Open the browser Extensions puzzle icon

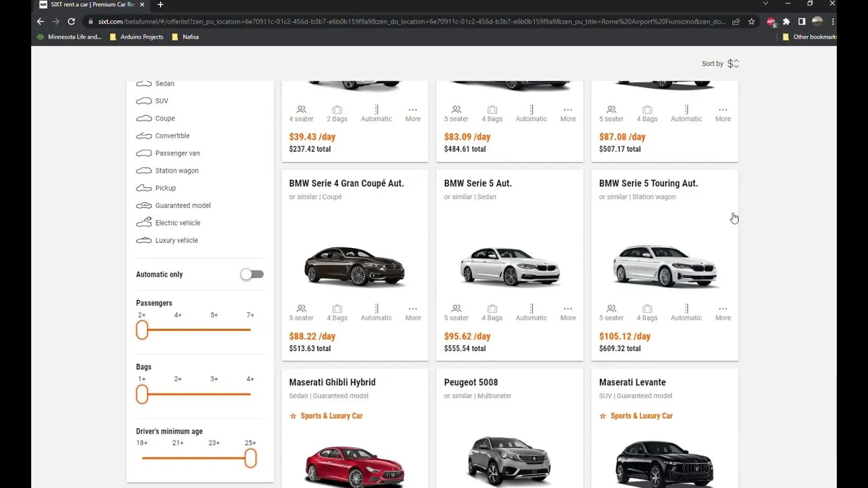pyautogui.click(x=787, y=22)
